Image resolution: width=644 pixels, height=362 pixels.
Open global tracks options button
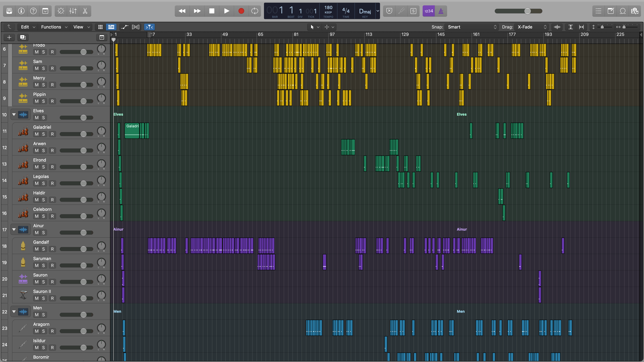(x=102, y=37)
